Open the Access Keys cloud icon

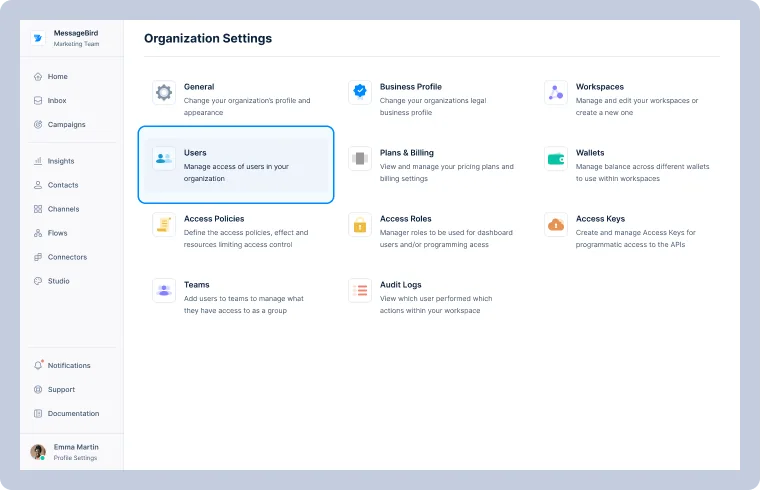click(556, 224)
